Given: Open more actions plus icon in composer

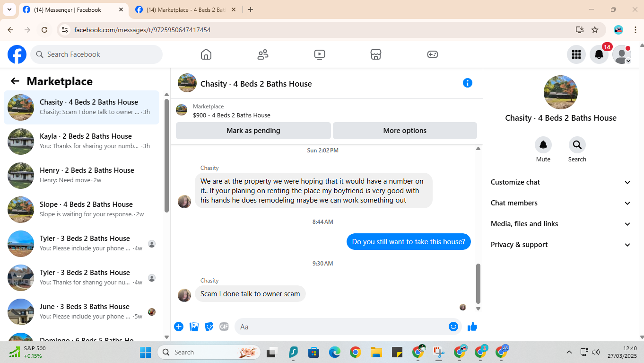Looking at the screenshot, I should tap(179, 327).
